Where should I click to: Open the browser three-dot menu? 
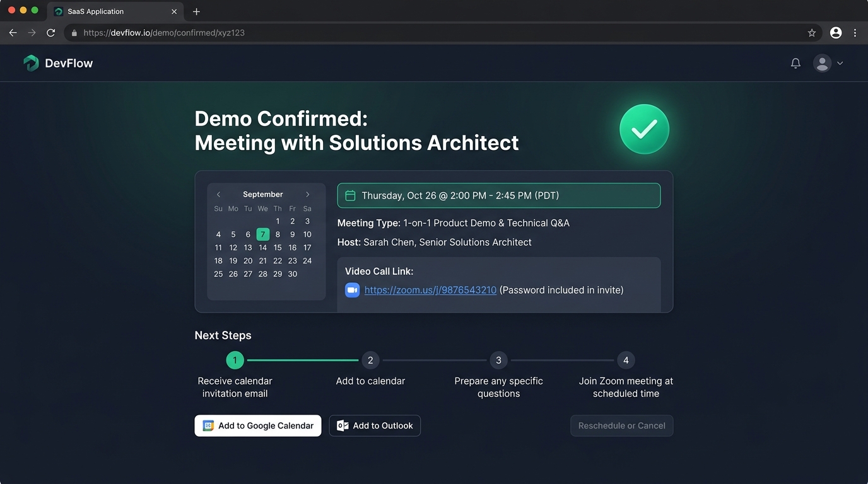pyautogui.click(x=855, y=33)
